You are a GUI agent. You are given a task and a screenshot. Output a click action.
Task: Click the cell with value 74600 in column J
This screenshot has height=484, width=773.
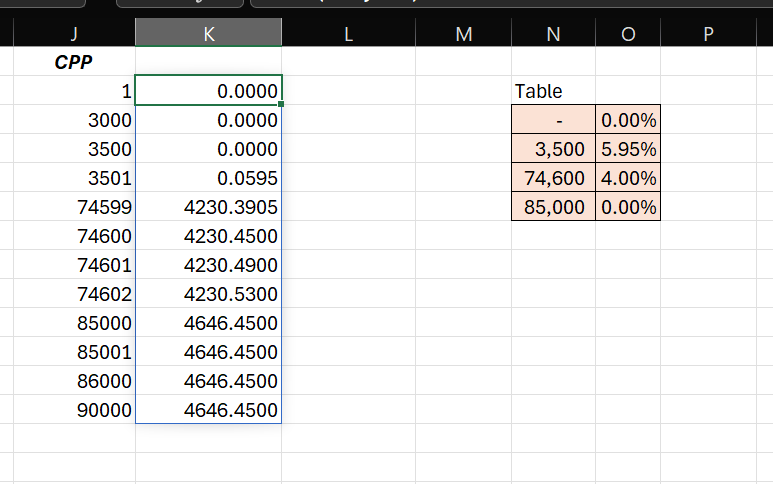tap(74, 236)
